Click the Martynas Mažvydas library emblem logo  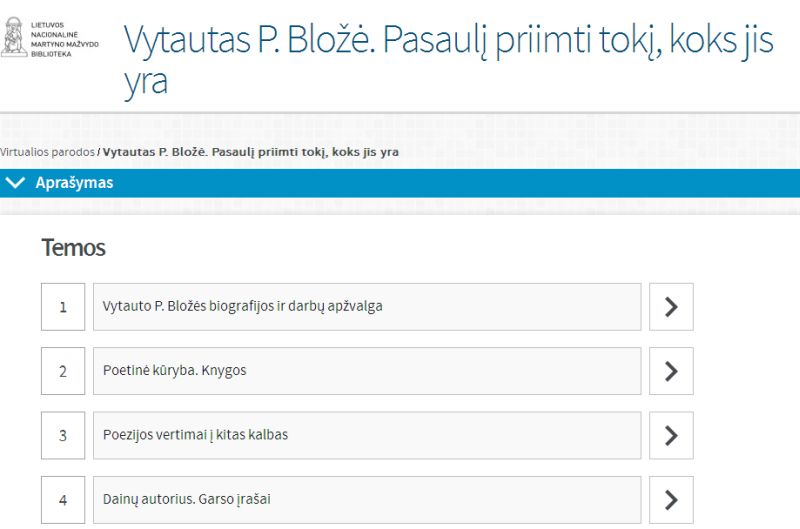coord(14,35)
